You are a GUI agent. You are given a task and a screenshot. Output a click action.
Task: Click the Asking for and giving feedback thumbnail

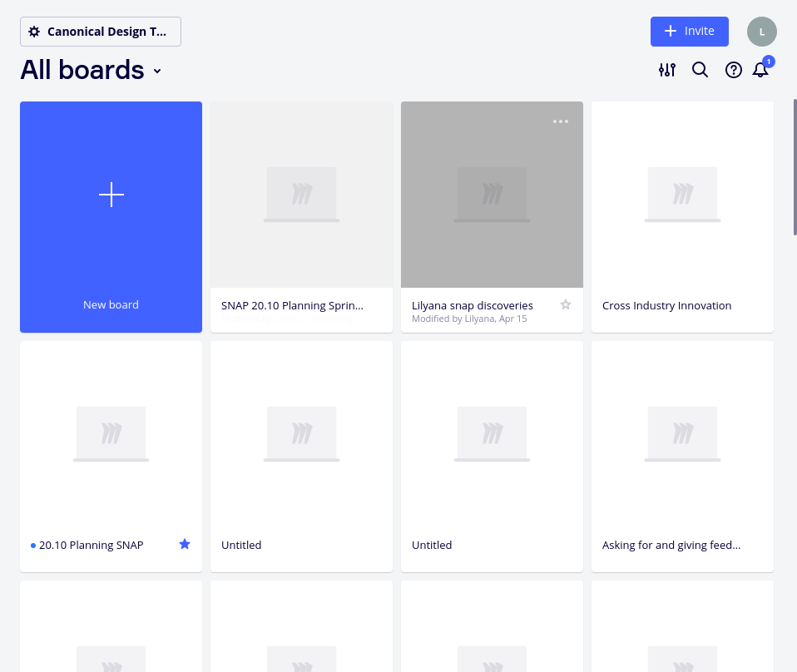pos(683,433)
